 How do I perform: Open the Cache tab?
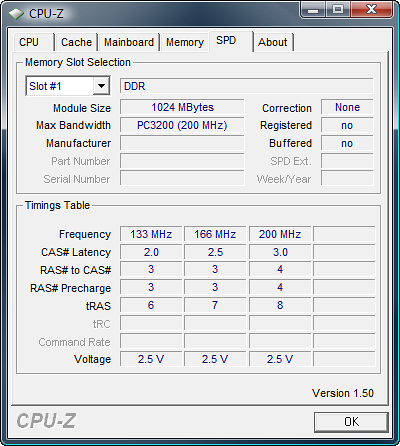pyautogui.click(x=76, y=42)
